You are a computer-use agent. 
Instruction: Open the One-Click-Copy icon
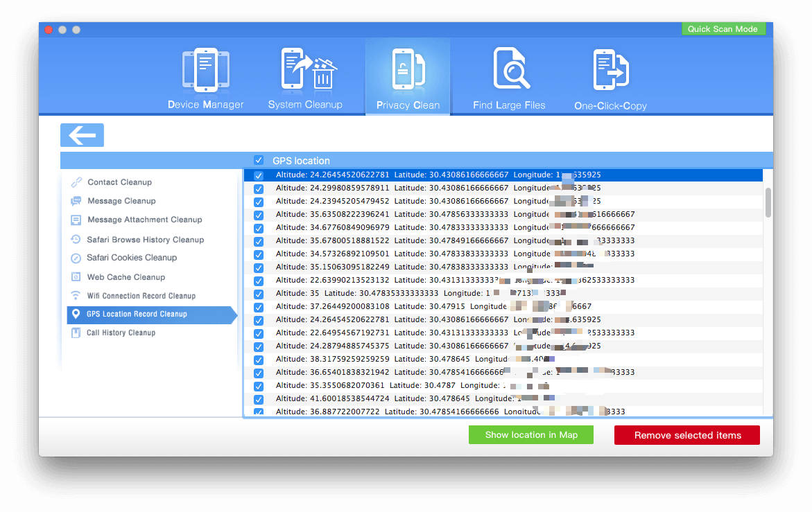(610, 70)
